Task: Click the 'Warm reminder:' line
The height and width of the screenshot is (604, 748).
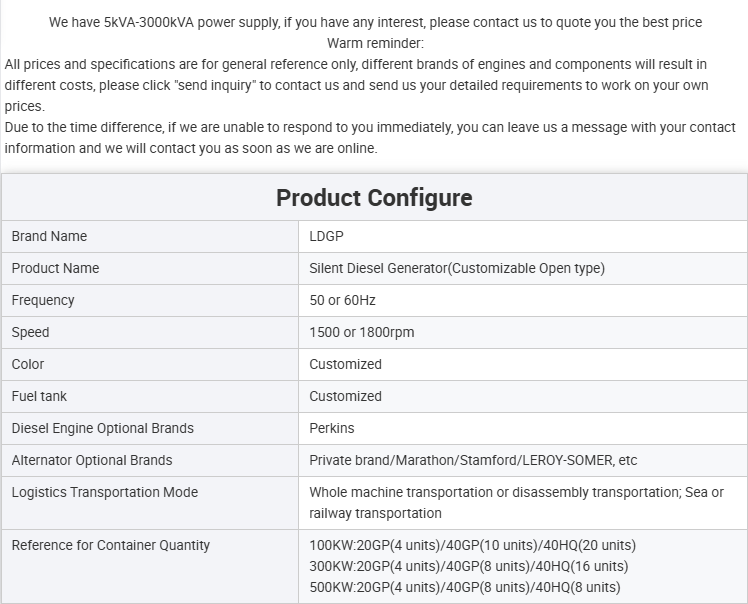Action: pyautogui.click(x=375, y=43)
